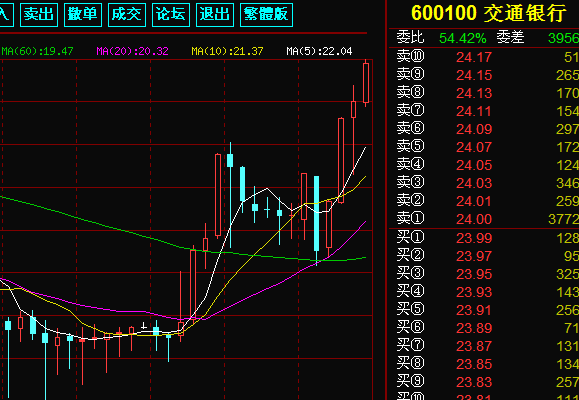The width and height of the screenshot is (579, 400).
Task: Click the MA(60) green indicator label
Action: pyautogui.click(x=37, y=51)
